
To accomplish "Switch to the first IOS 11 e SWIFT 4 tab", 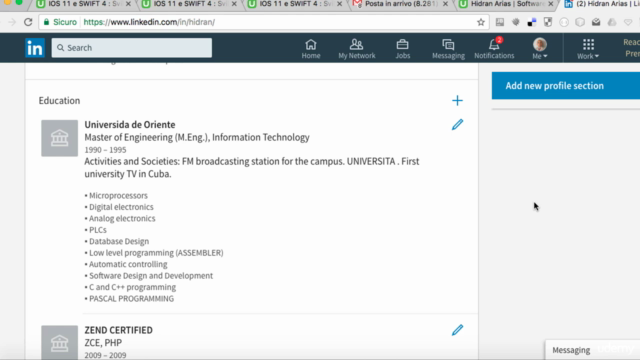I will pos(84,4).
